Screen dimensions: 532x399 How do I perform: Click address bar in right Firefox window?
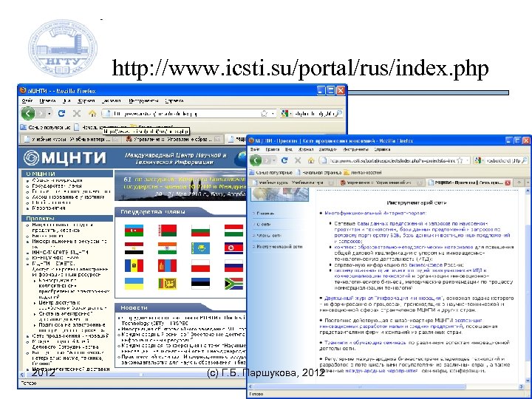coord(395,160)
